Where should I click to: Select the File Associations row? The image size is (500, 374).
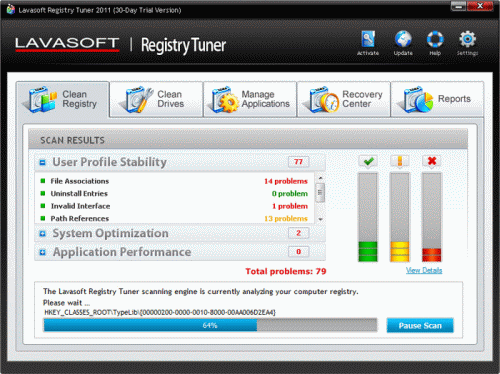pyautogui.click(x=175, y=181)
